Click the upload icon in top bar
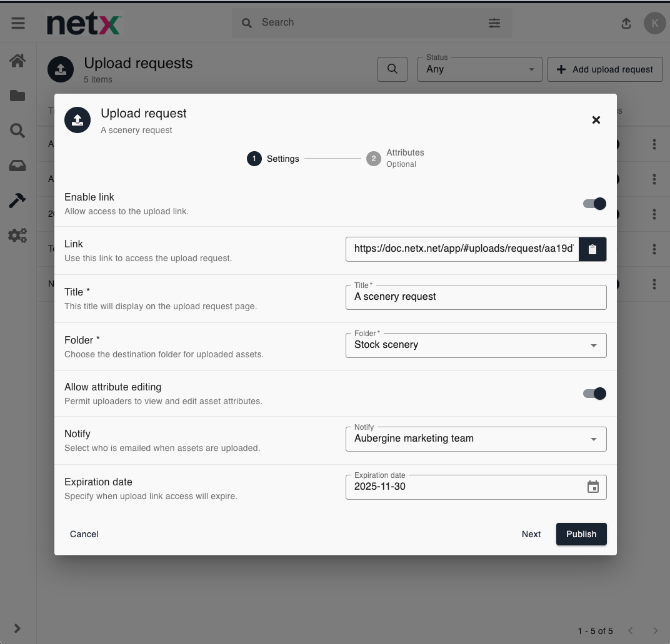Screen dimensions: 670x644 626,24
